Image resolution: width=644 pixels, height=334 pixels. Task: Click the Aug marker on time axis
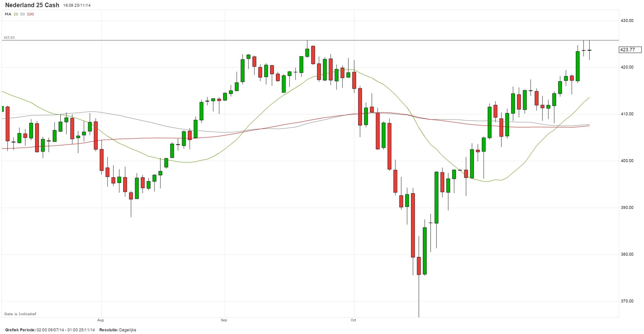pos(100,320)
